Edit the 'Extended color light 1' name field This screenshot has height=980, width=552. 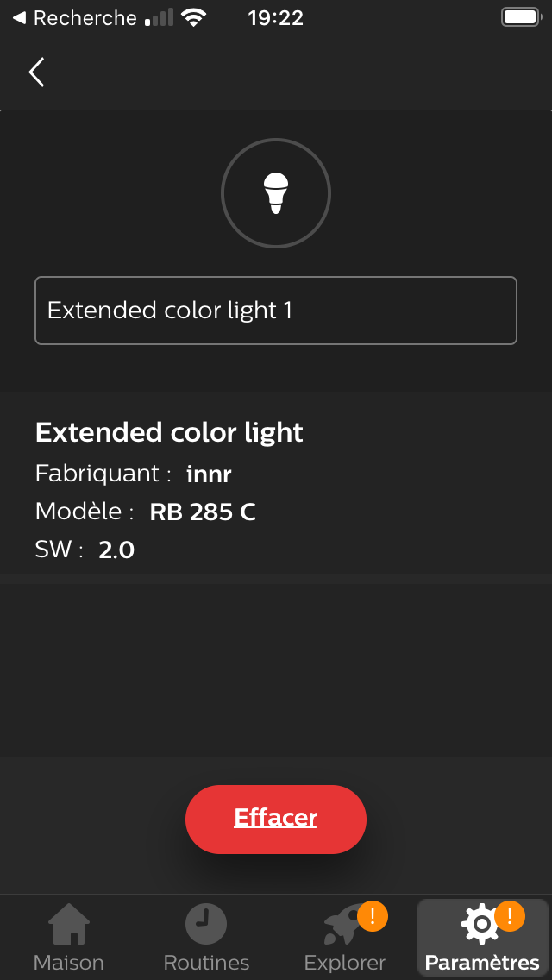click(x=276, y=311)
